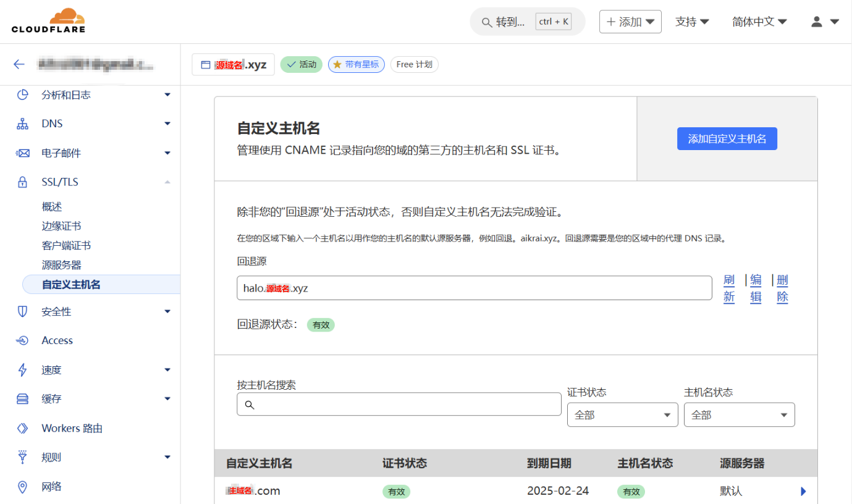
Task: Click the 电子邮件 envelope icon
Action: (x=23, y=153)
